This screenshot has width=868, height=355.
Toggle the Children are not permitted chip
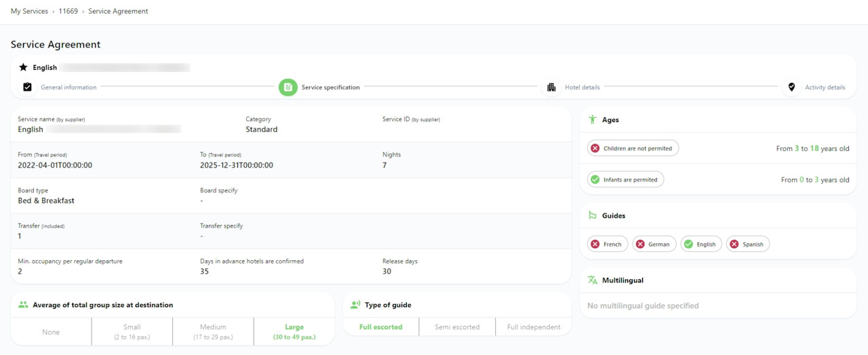633,148
